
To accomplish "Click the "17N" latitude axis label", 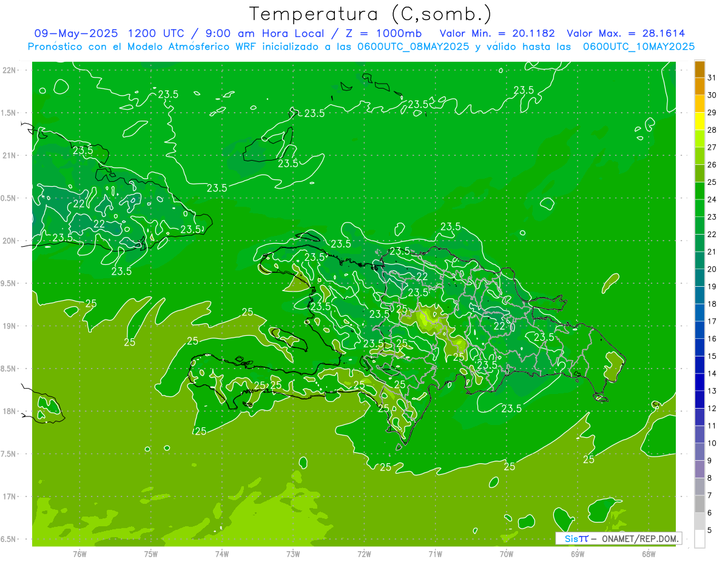I will point(10,497).
